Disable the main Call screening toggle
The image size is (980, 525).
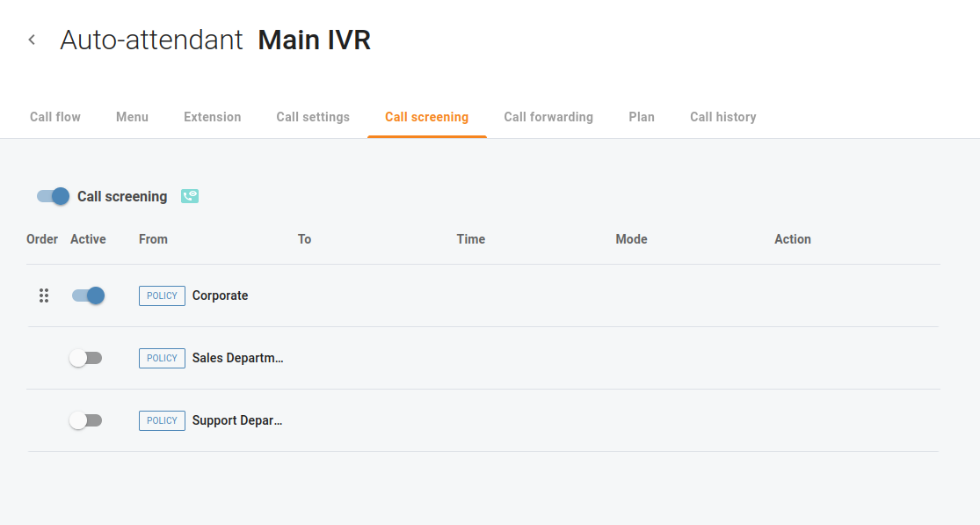53,196
